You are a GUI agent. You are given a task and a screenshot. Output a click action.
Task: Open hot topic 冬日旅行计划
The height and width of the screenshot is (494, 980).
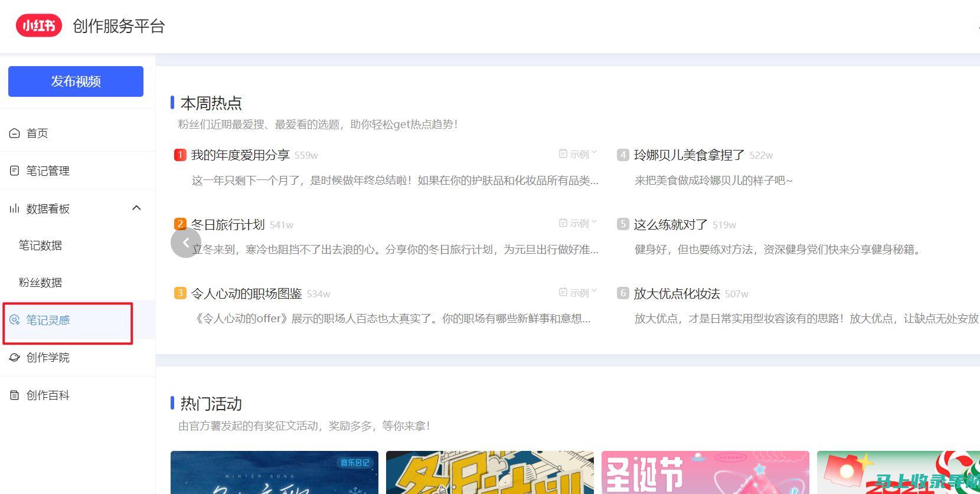click(228, 225)
